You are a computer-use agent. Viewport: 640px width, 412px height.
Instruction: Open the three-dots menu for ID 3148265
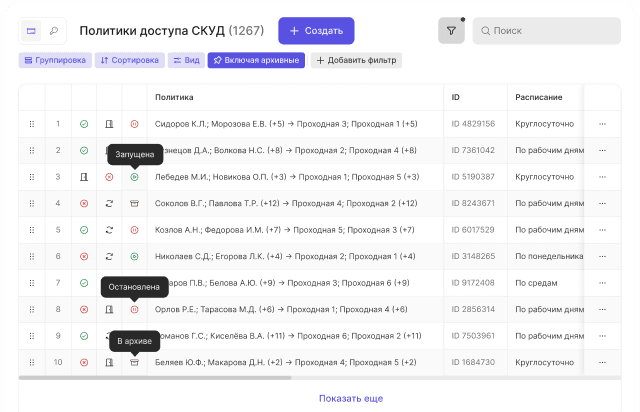point(602,256)
